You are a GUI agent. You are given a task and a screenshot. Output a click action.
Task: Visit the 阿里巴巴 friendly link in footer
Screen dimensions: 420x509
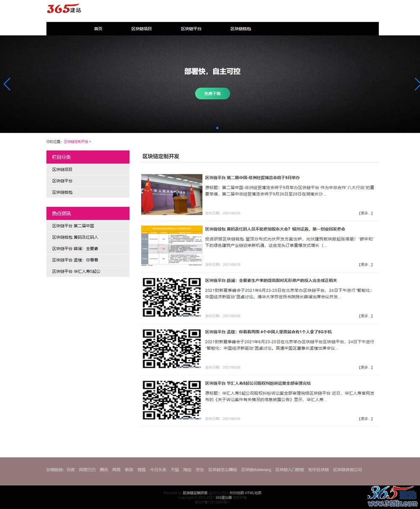tap(87, 469)
